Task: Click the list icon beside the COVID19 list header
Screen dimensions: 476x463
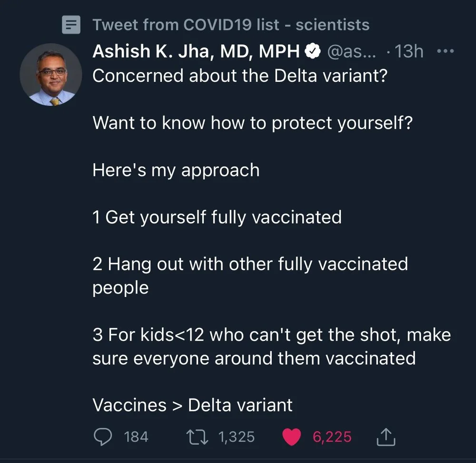Action: pos(71,25)
